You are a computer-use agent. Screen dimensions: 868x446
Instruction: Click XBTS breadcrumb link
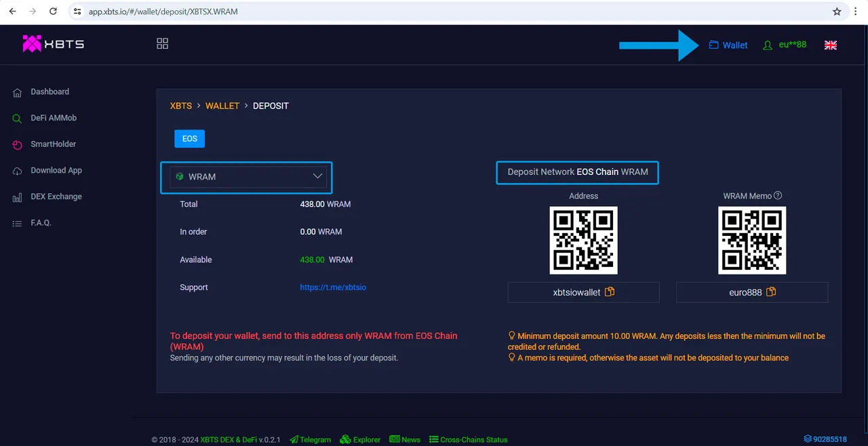pos(181,106)
